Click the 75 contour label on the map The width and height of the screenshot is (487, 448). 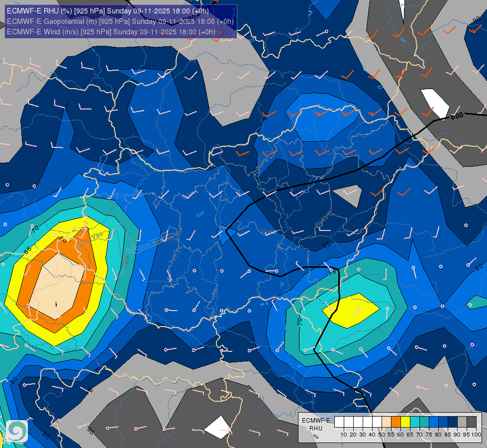(333, 272)
